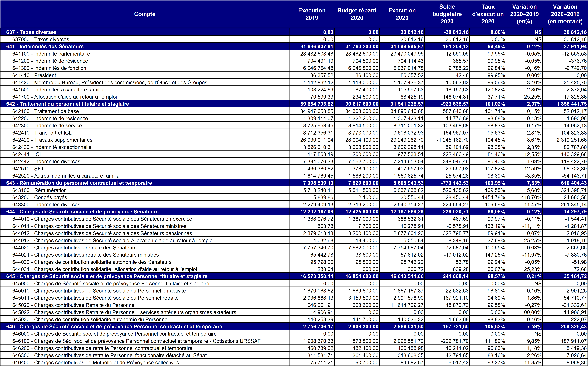Click the Budget réparti 2020 header
Viewport: 588px width, 366px height.
(x=357, y=14)
